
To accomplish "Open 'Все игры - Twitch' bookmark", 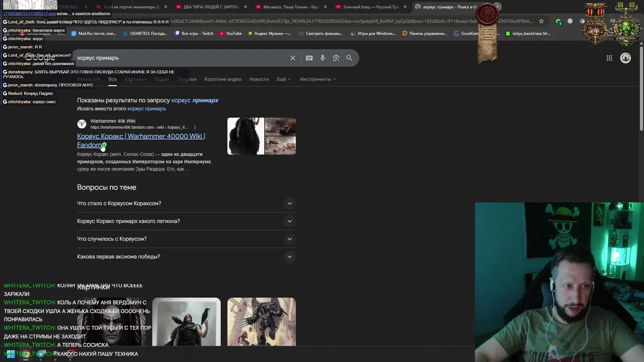I will pos(194,34).
